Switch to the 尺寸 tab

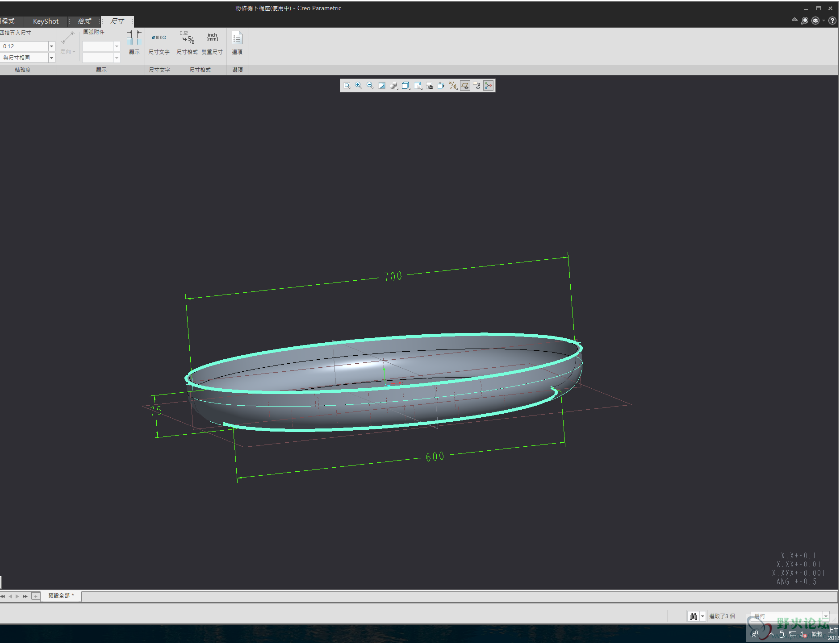pos(117,21)
